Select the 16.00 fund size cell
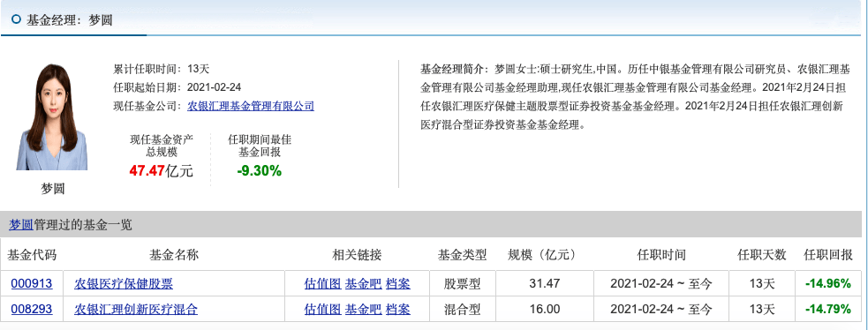This screenshot has height=330, width=868. coord(545,309)
